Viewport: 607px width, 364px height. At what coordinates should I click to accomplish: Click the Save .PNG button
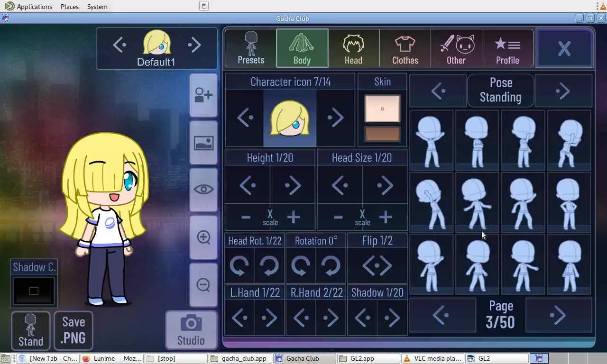point(74,330)
